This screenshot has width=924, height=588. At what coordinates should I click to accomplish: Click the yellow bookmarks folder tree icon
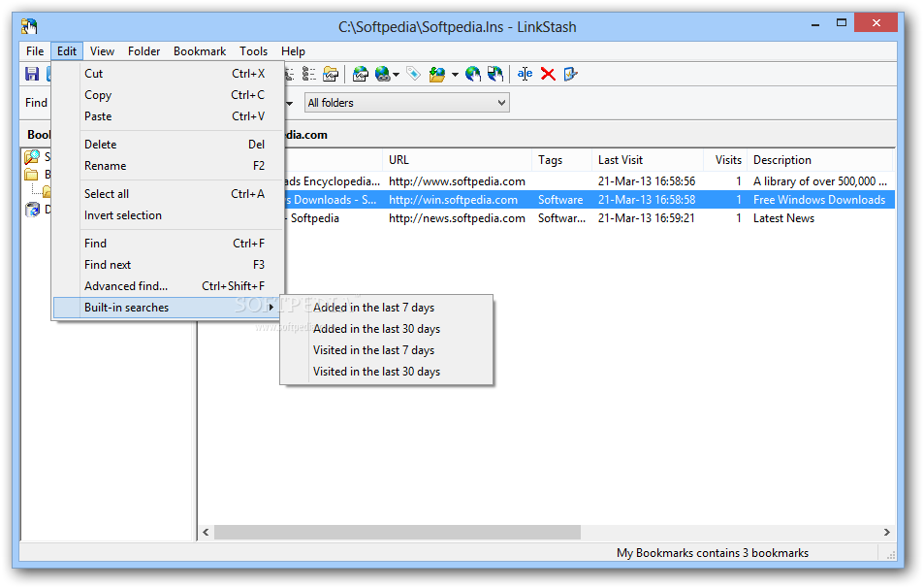[31, 175]
